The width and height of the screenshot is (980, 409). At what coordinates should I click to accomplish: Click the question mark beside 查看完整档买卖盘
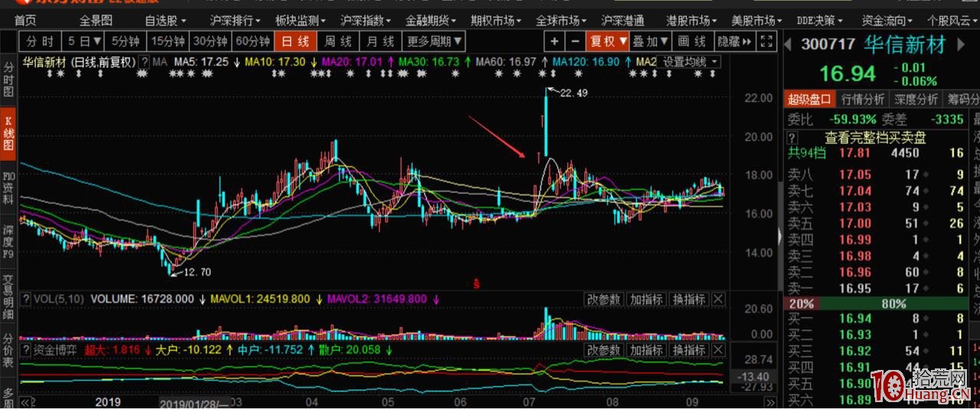pos(793,138)
